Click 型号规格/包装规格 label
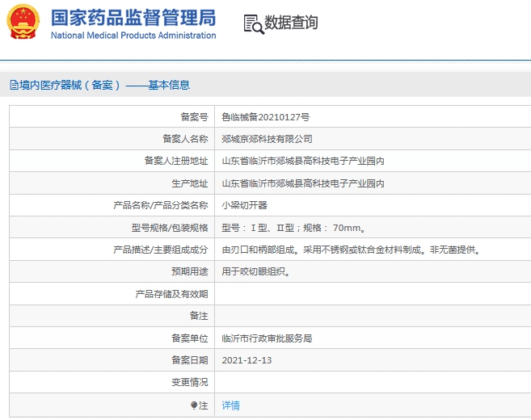531x420 pixels. click(170, 228)
